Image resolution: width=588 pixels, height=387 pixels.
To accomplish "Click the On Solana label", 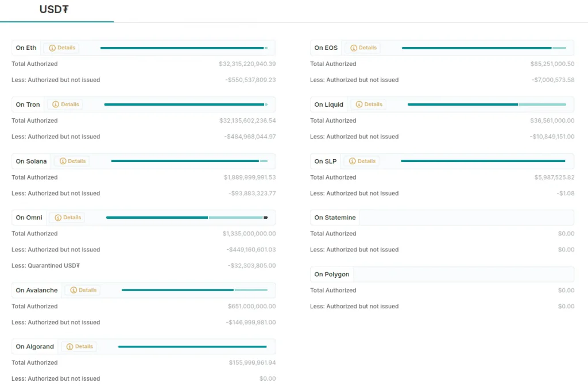I will [x=31, y=161].
